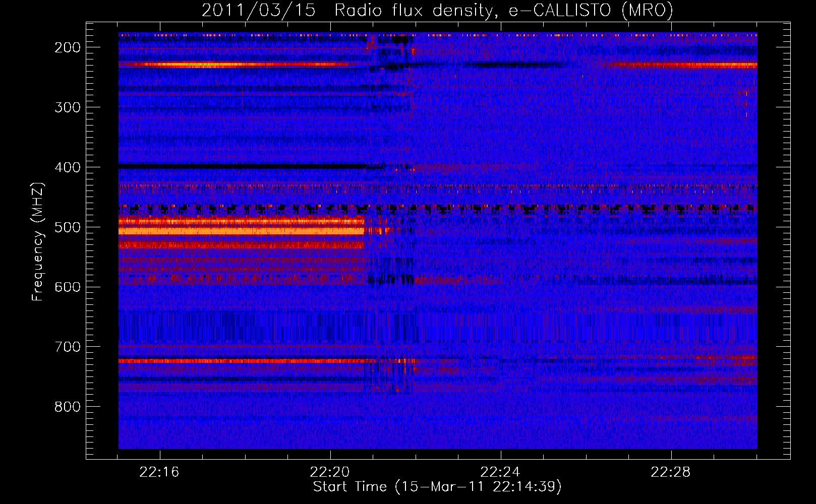
Task: Click the 'Frequency (MHZ)' axis label
Action: 38,241
